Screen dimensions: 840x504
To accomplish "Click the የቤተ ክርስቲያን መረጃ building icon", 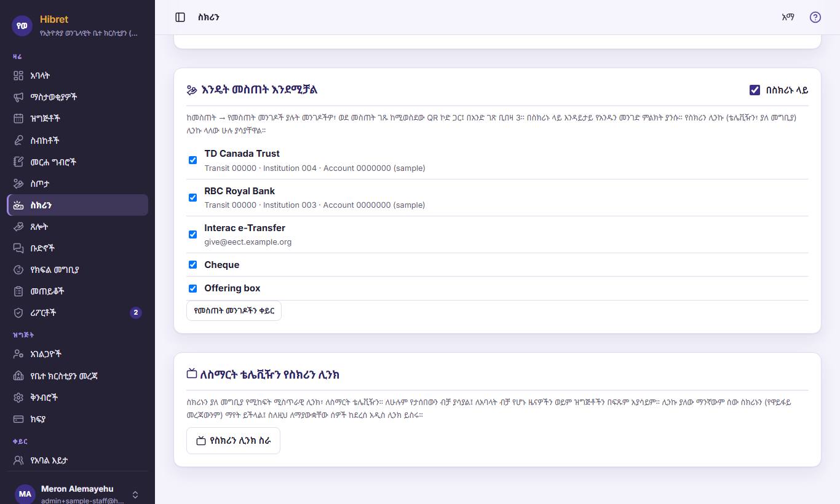I will tap(18, 376).
